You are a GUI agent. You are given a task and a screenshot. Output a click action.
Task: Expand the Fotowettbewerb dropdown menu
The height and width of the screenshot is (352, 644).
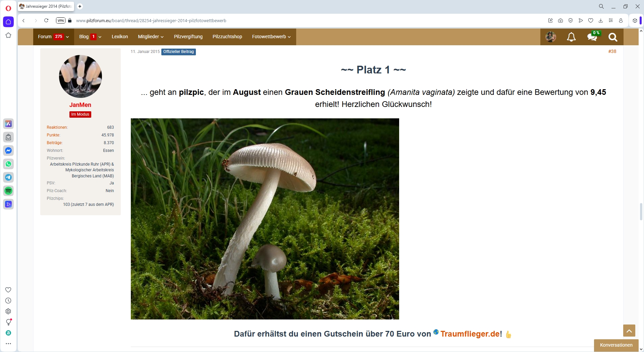click(x=271, y=37)
